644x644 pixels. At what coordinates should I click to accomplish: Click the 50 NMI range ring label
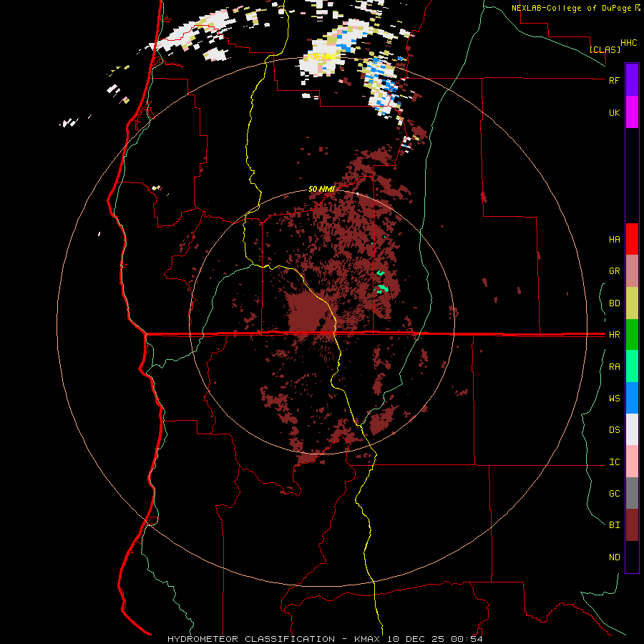321,189
